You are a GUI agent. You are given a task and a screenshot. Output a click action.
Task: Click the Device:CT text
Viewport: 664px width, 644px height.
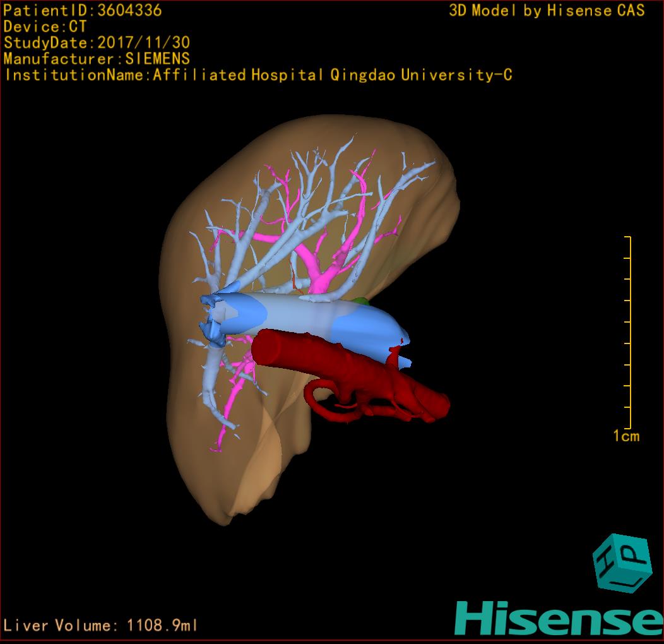coord(45,27)
